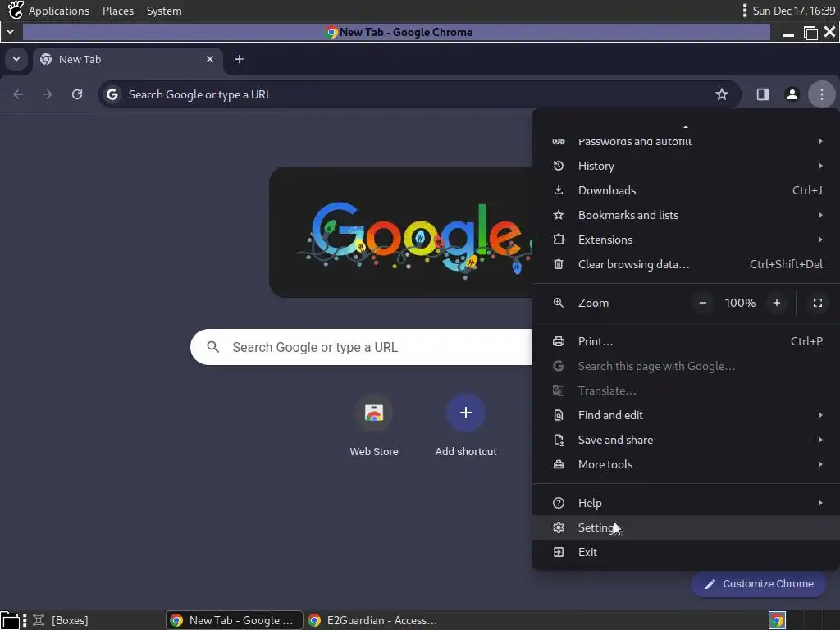This screenshot has height=630, width=840.
Task: Click the History clock icon
Action: [x=558, y=166]
